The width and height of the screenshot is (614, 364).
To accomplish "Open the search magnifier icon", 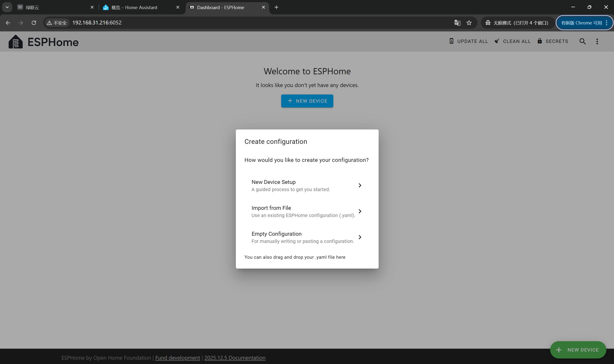I will (x=582, y=41).
